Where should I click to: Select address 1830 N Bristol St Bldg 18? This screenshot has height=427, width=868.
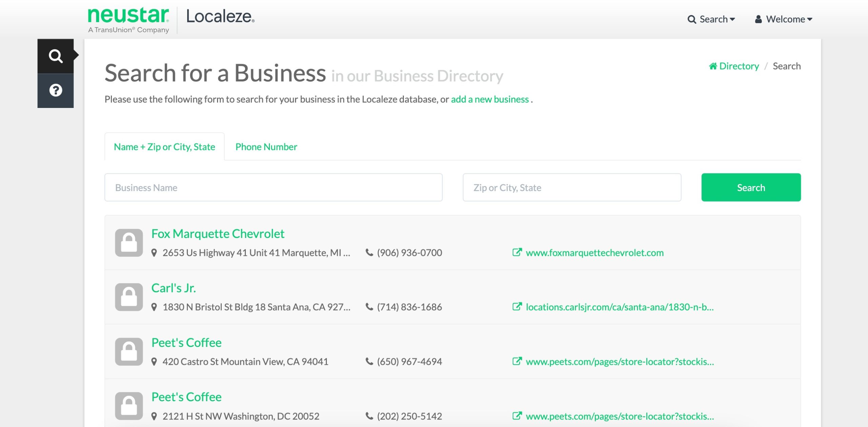point(256,307)
